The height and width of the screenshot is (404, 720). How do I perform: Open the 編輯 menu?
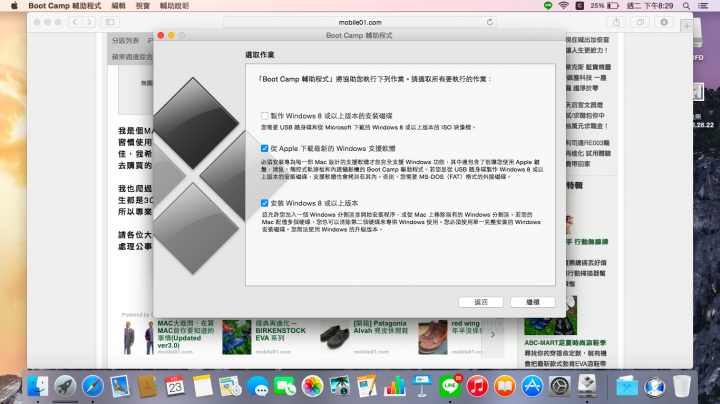tap(118, 6)
